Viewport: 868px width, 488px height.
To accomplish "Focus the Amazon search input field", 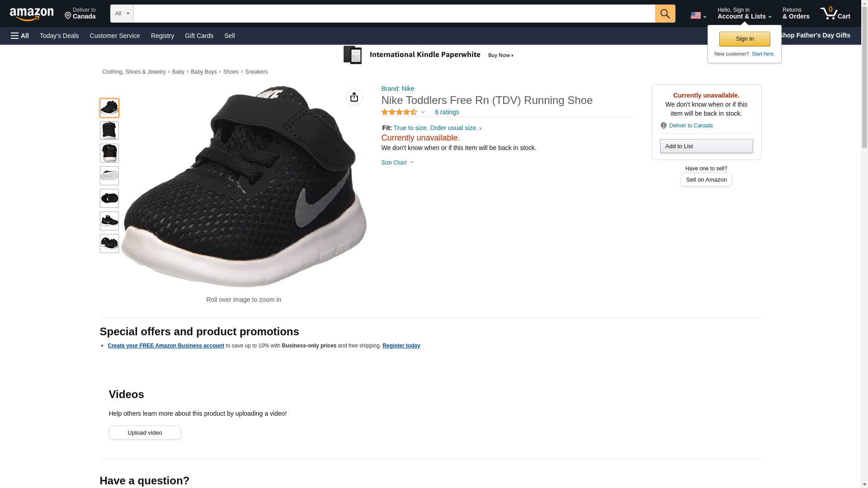I will [x=394, y=14].
